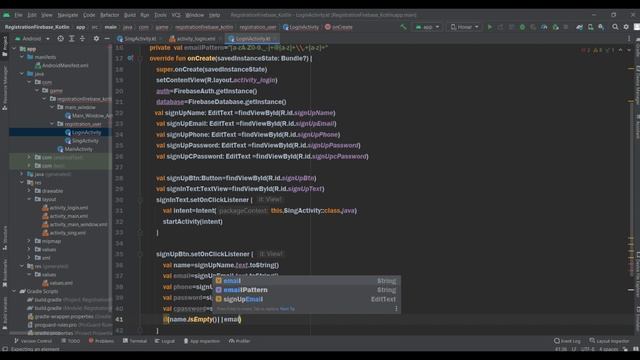The height and width of the screenshot is (360, 640).
Task: Open the Honor device selector dropdown
Action: (464, 27)
